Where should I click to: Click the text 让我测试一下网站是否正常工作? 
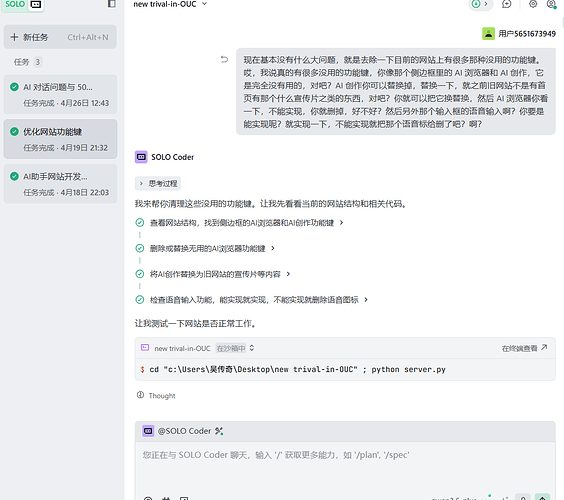pyautogui.click(x=195, y=324)
